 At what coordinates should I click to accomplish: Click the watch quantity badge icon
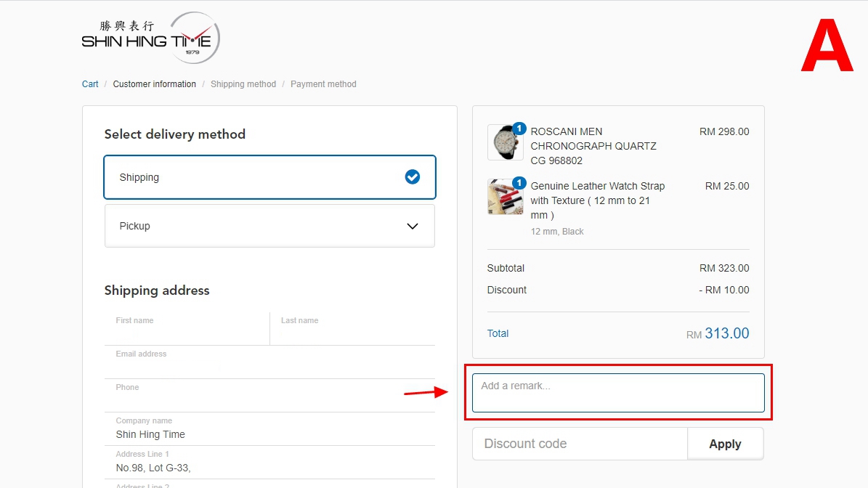click(519, 129)
